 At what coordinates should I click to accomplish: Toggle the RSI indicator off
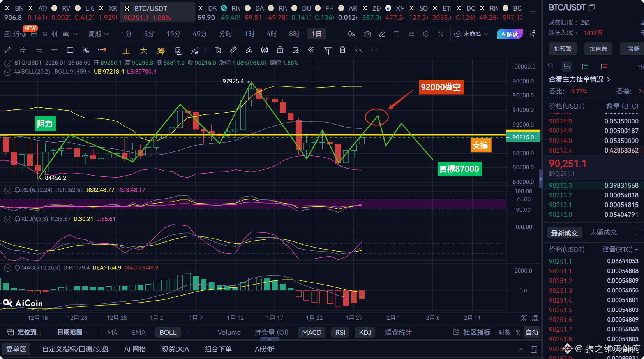tap(340, 332)
